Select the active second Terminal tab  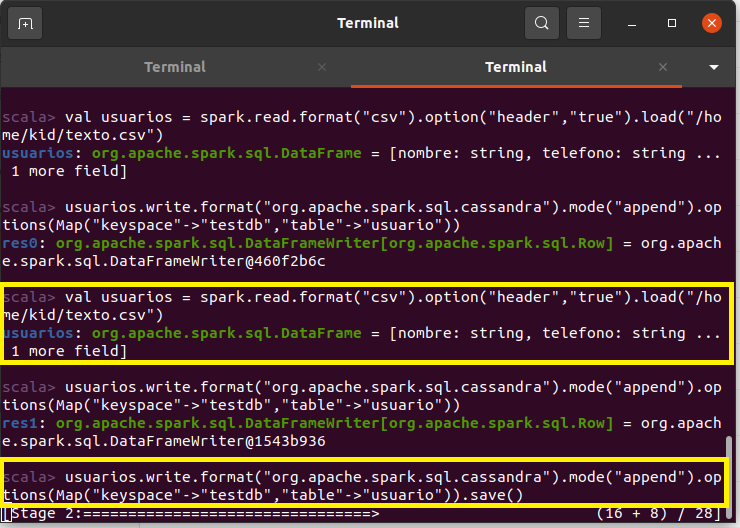(516, 67)
